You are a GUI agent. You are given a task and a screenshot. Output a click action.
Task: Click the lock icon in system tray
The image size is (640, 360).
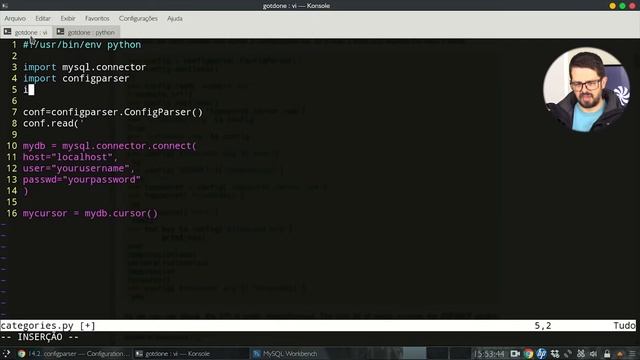(607, 353)
